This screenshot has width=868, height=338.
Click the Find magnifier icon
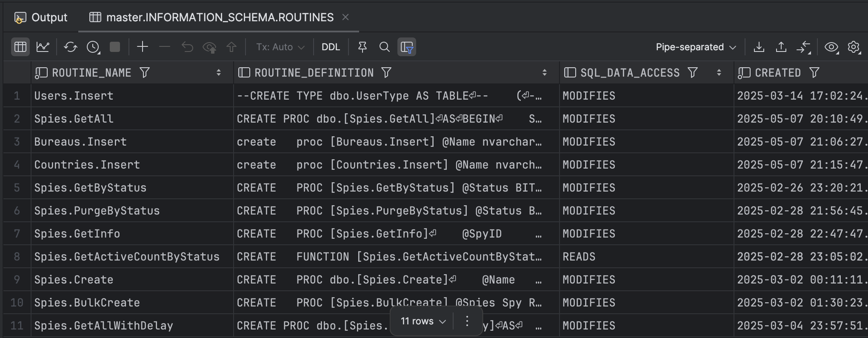point(384,47)
